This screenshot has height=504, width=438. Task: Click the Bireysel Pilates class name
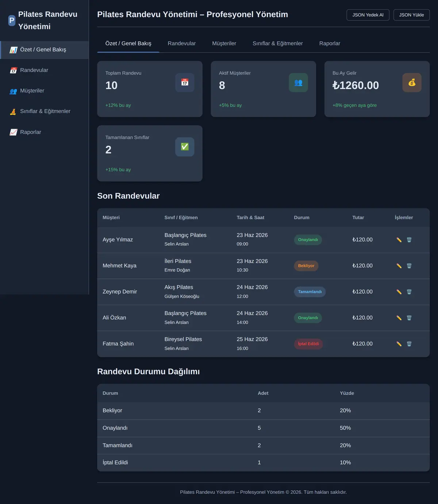183,339
